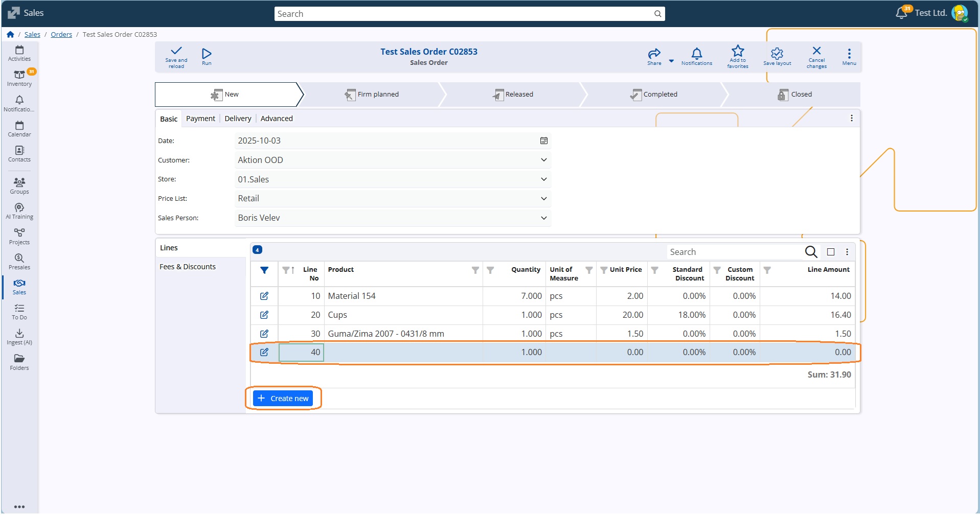Switch to the Advanced tab
This screenshot has height=515, width=980.
(x=277, y=119)
